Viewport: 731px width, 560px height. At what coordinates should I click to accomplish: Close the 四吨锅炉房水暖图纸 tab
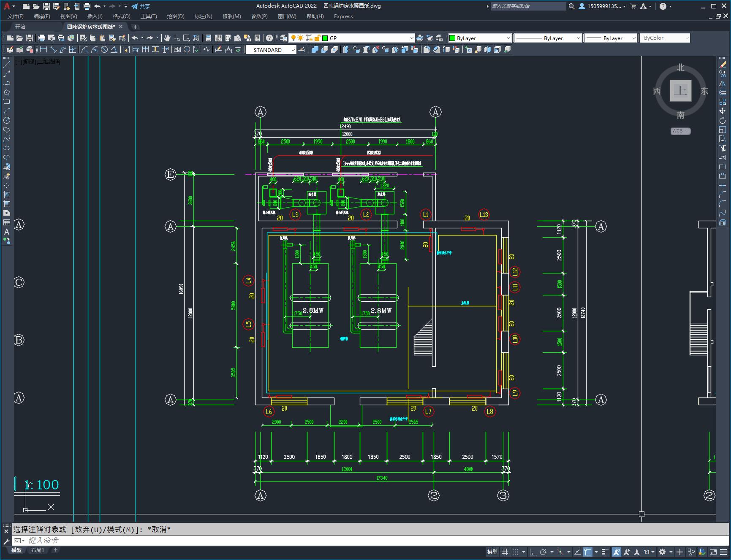(x=121, y=27)
